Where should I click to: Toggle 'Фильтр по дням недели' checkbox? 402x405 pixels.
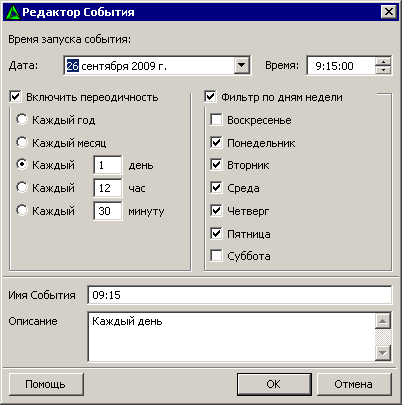(x=210, y=97)
